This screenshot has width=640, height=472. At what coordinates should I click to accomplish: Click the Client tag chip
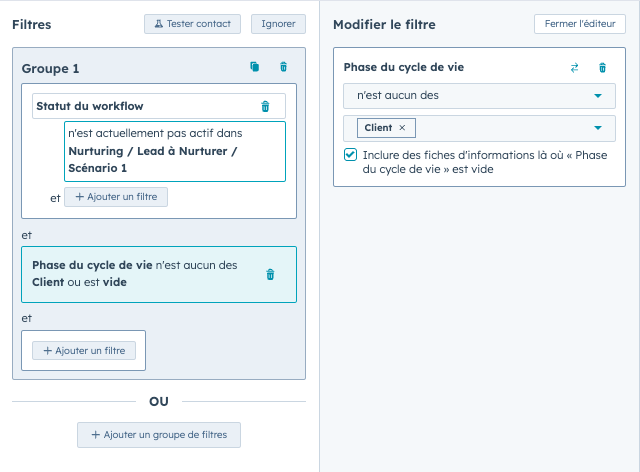click(386, 128)
